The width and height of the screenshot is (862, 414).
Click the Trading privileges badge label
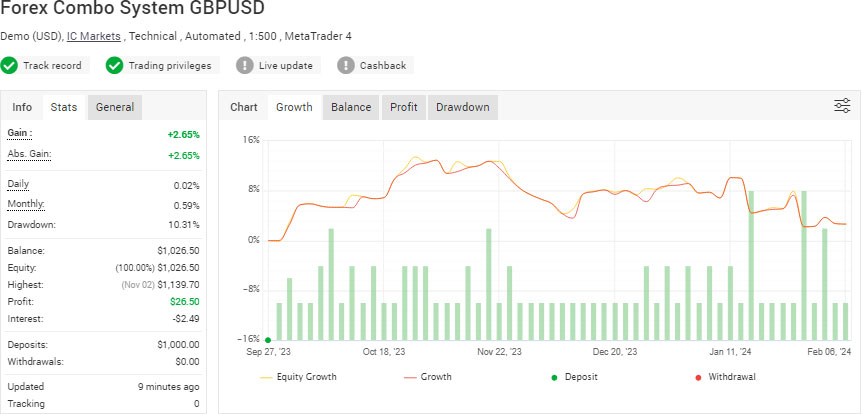[x=170, y=65]
